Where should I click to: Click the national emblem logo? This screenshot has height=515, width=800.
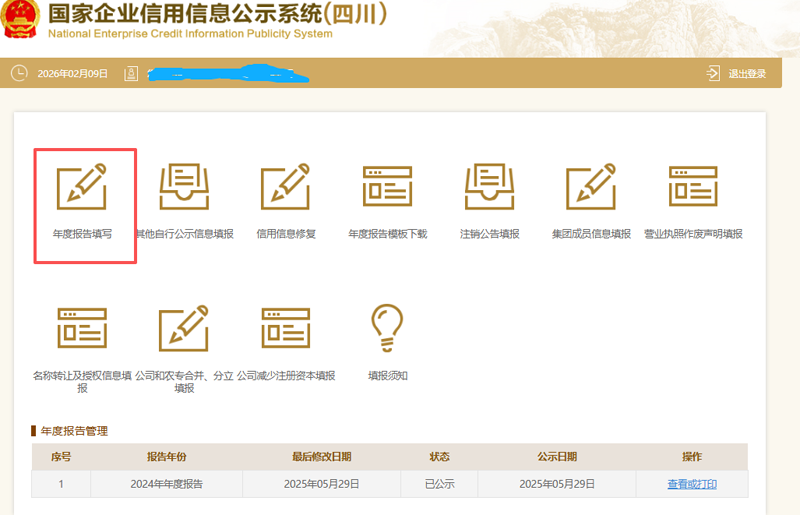tap(21, 22)
